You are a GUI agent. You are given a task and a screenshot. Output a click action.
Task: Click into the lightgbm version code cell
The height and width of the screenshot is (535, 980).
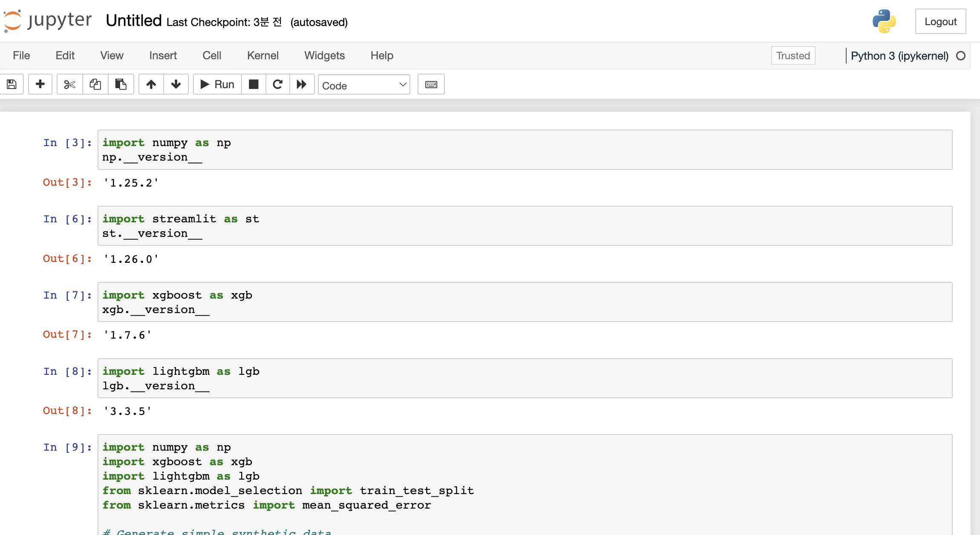click(525, 378)
